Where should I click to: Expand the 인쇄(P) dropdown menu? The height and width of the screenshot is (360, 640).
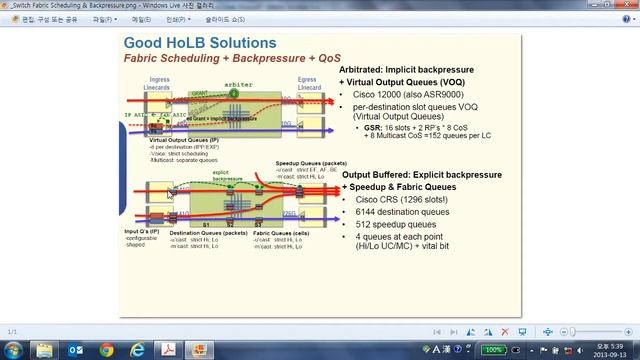tap(178, 19)
